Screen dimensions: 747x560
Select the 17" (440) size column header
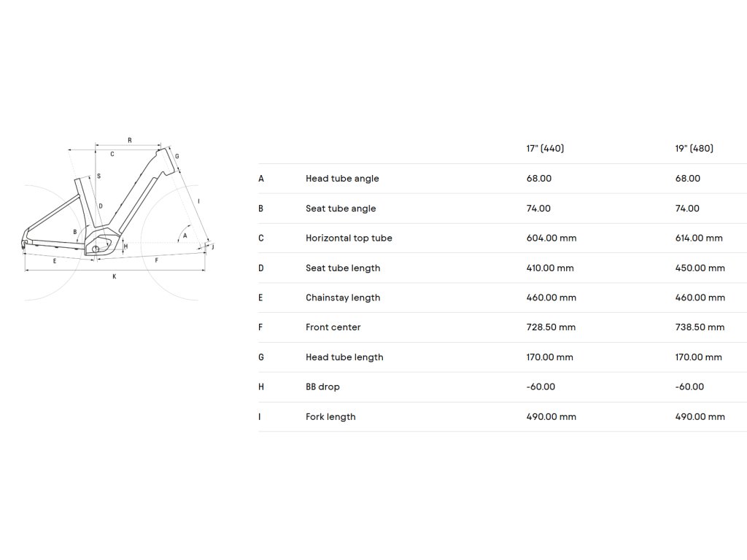545,149
